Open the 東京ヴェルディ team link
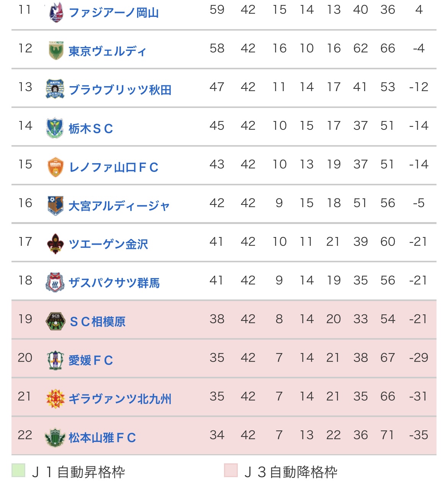Screen dimensions: 448x489 coord(107,51)
